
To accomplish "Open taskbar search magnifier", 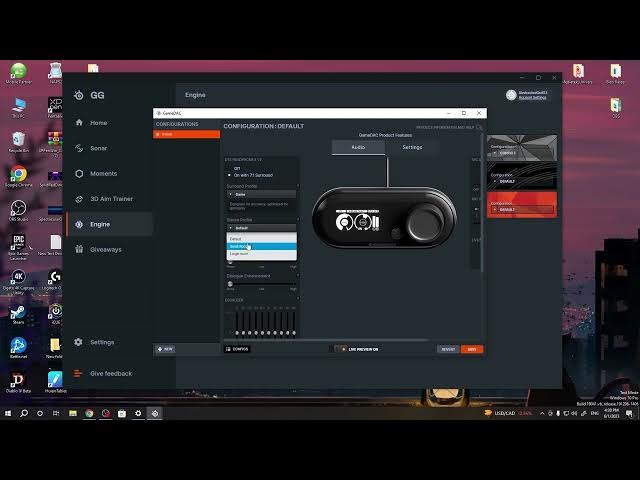I will pos(24,413).
